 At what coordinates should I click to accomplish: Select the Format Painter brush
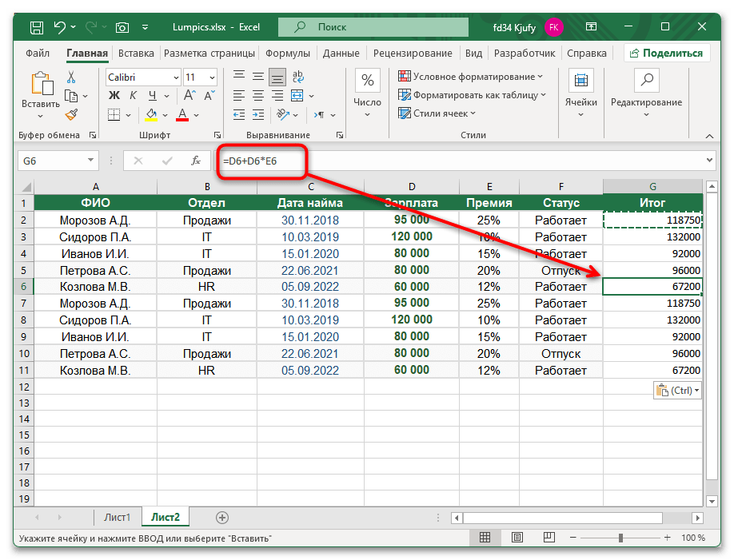71,114
